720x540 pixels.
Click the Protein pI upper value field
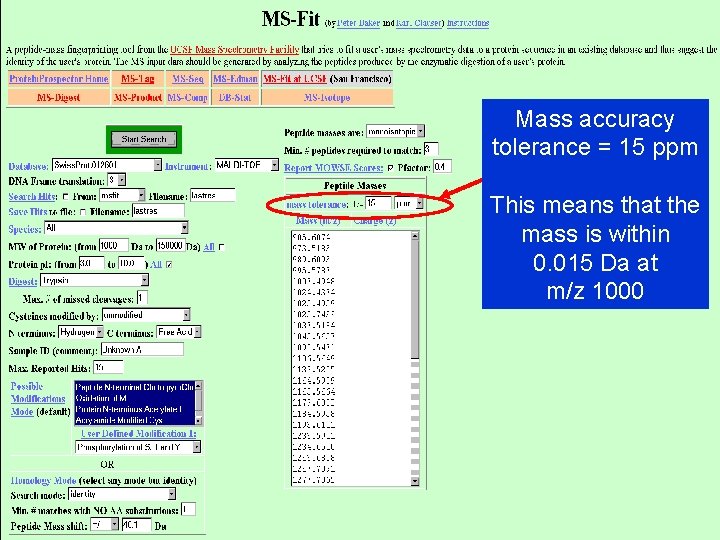click(x=131, y=264)
